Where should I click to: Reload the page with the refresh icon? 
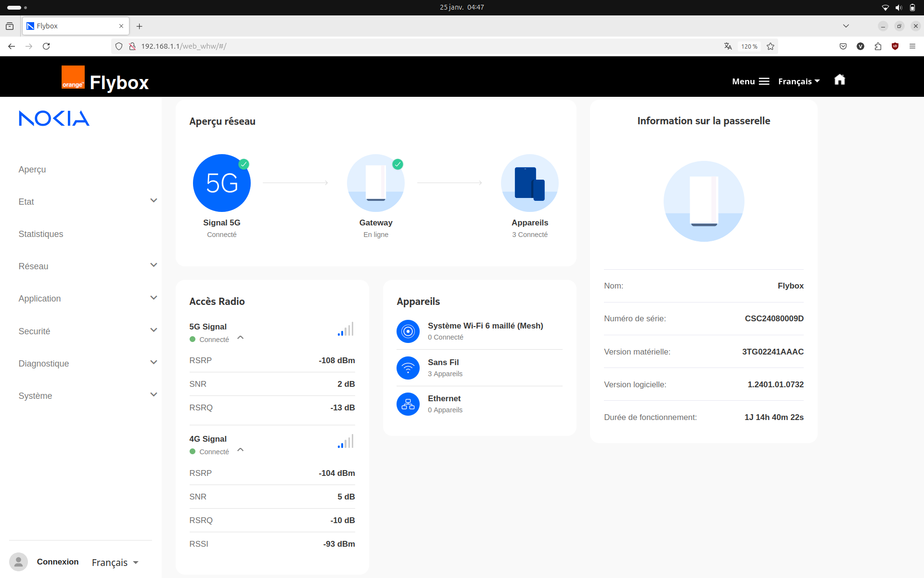point(46,46)
